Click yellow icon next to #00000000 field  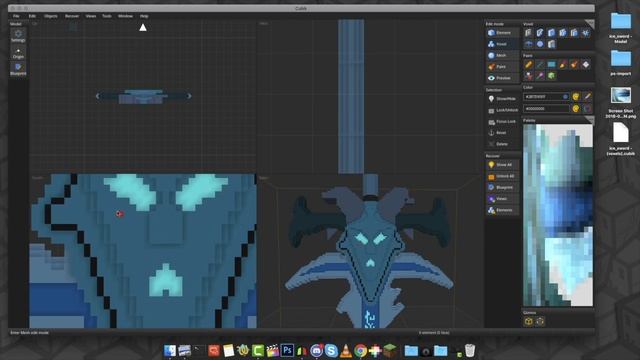[x=576, y=109]
